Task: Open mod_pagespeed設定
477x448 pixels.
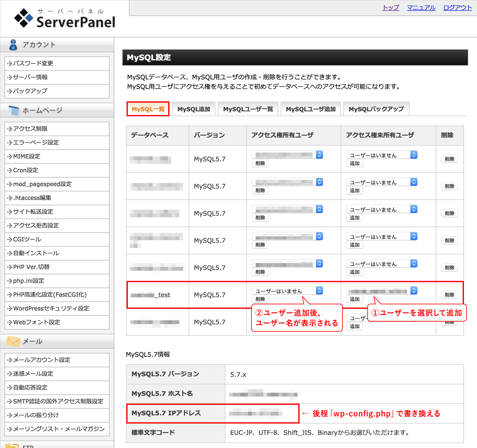Action: point(57,184)
